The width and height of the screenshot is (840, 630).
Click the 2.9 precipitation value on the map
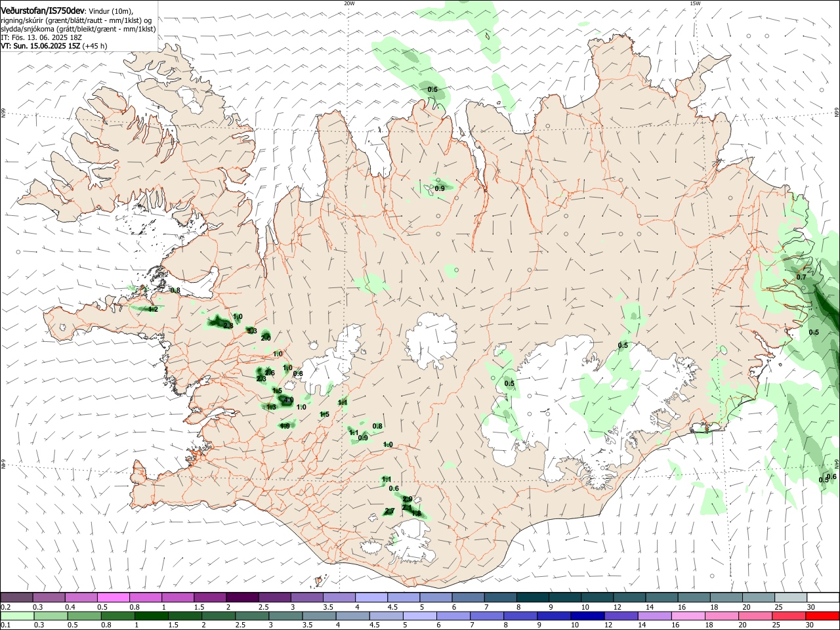[408, 499]
